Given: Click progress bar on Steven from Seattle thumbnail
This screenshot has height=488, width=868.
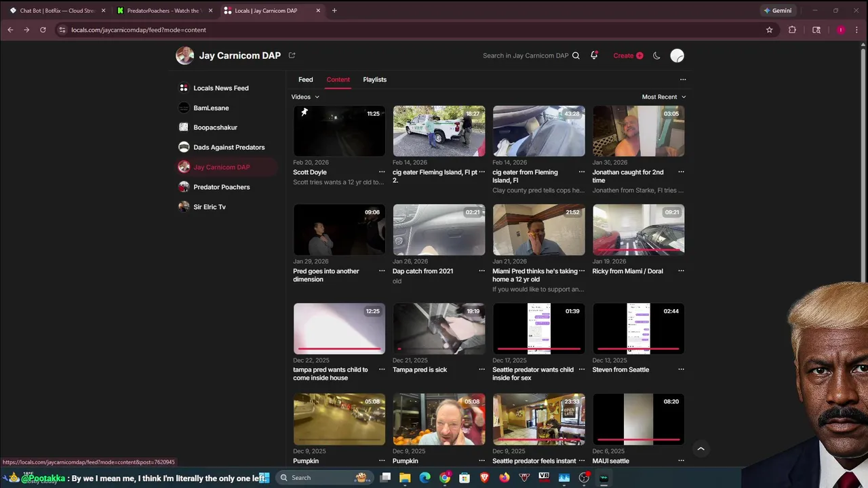Looking at the screenshot, I should pyautogui.click(x=638, y=349).
